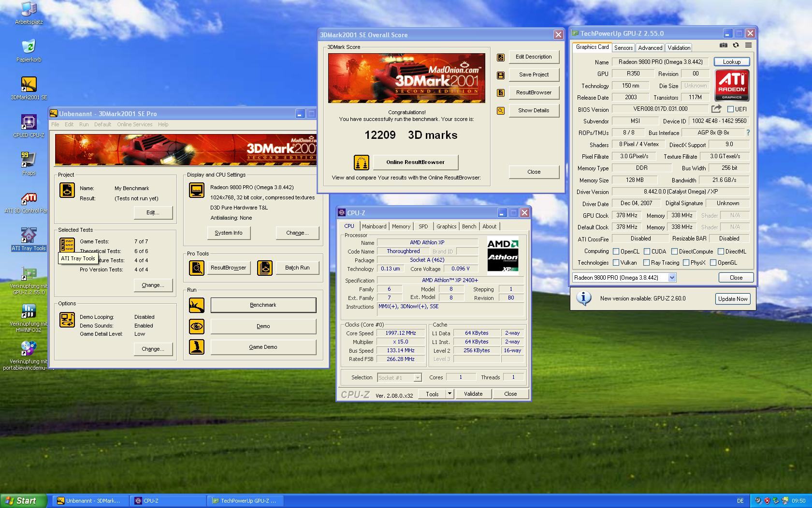The image size is (812, 508).
Task: Open the SPD tab in CPU-Z
Action: coord(423,226)
